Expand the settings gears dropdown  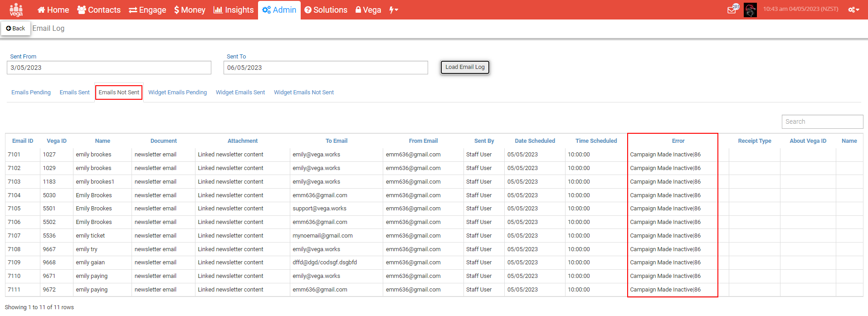point(854,10)
